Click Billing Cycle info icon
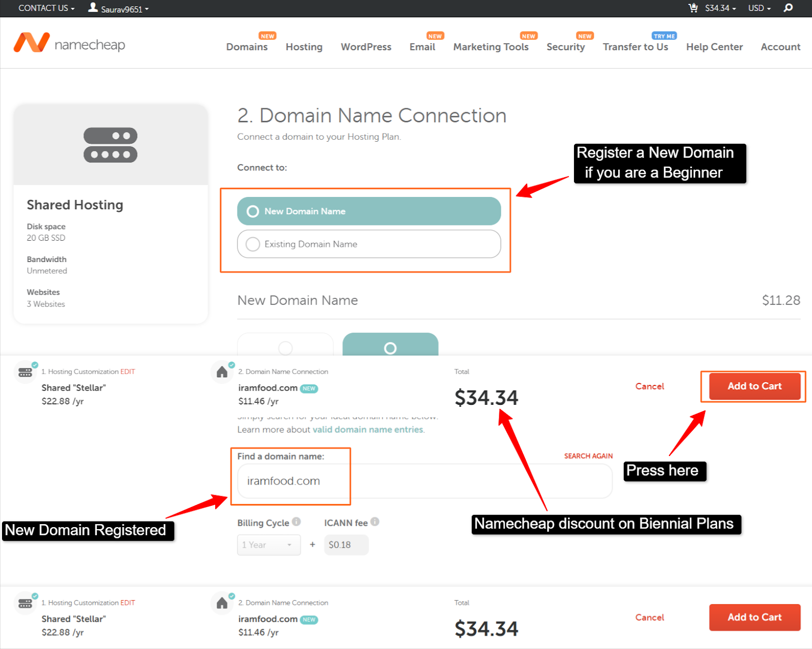812x649 pixels. coord(296,522)
